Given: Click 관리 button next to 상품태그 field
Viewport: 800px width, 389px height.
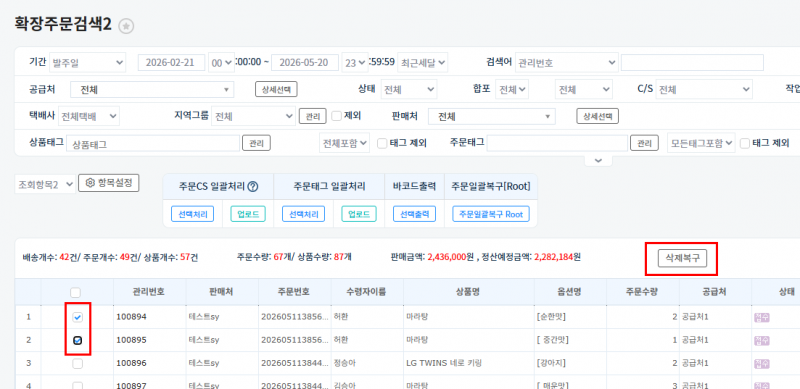Looking at the screenshot, I should coord(256,143).
